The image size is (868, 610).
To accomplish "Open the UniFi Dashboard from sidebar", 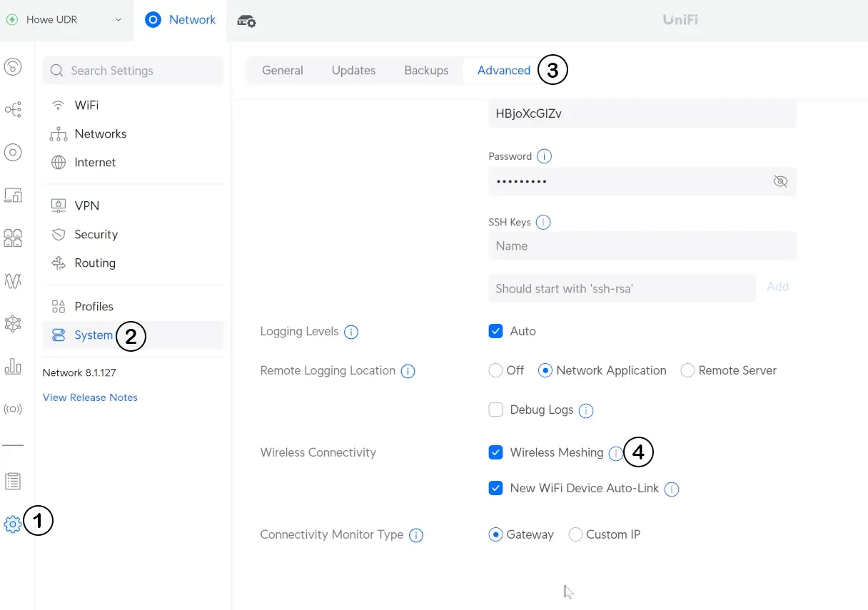I will 13,66.
